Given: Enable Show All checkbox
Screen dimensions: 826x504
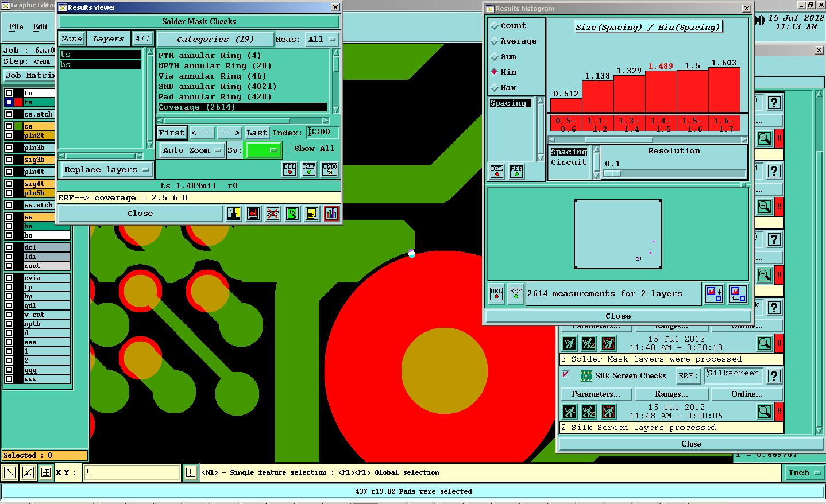Looking at the screenshot, I should [x=289, y=149].
